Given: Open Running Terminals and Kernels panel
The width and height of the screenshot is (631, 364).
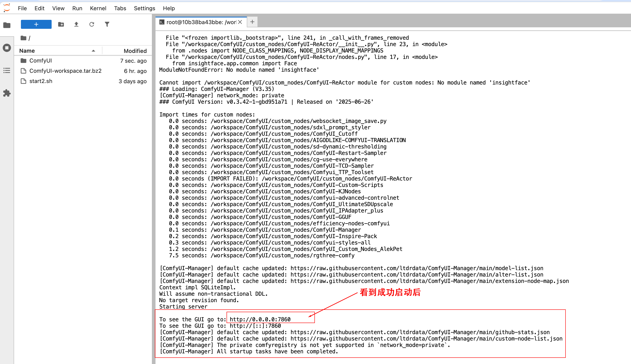Looking at the screenshot, I should click(x=7, y=48).
